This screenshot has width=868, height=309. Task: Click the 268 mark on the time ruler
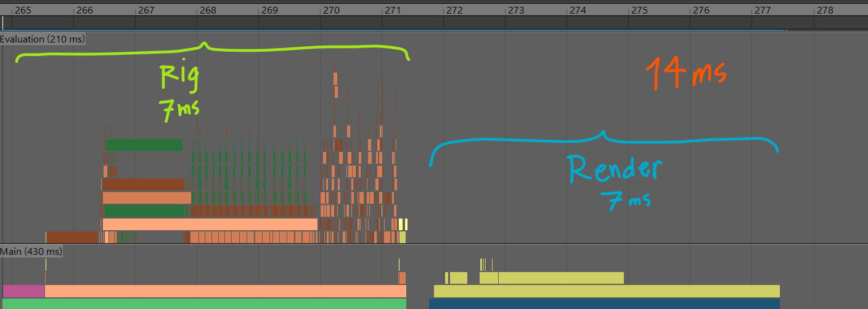click(208, 10)
